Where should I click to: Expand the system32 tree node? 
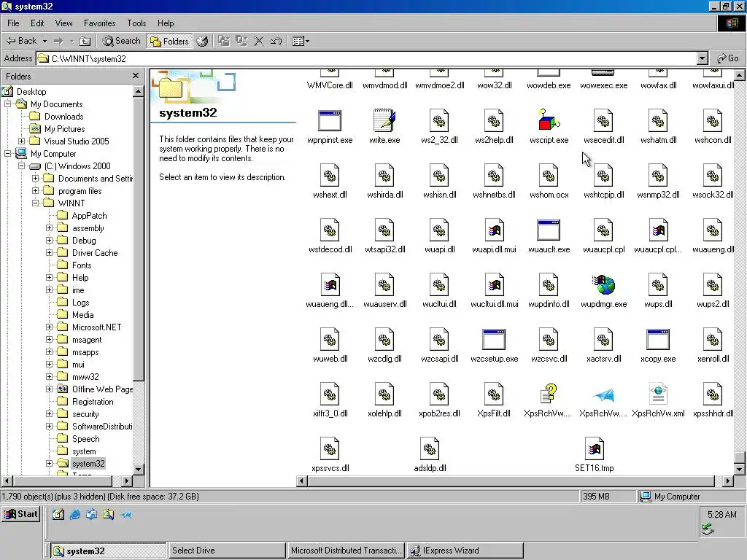point(49,463)
